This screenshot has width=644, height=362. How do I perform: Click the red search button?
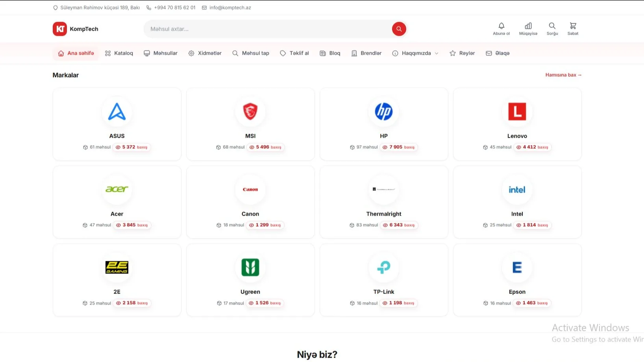399,29
